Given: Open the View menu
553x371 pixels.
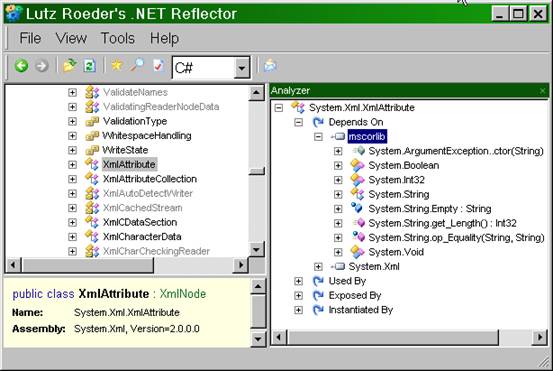Looking at the screenshot, I should tap(71, 38).
